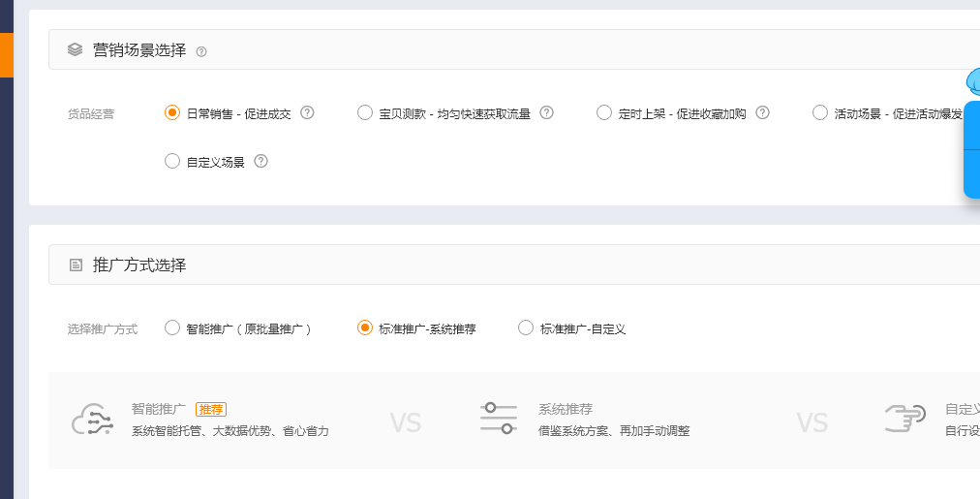This screenshot has height=499, width=980.
Task: Choose 定时上架 - 促进收藏加购 radio option
Action: pyautogui.click(x=604, y=112)
